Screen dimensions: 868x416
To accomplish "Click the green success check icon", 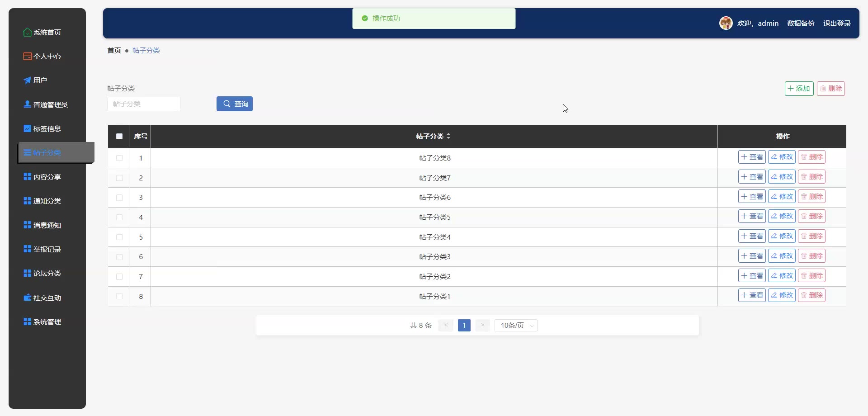I will pos(365,19).
